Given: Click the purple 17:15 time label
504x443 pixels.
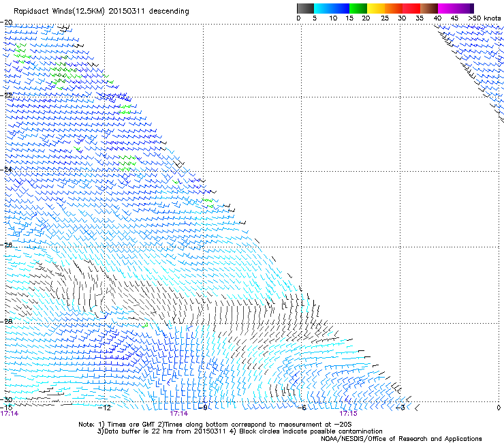Looking at the screenshot, I should [x=349, y=414].
